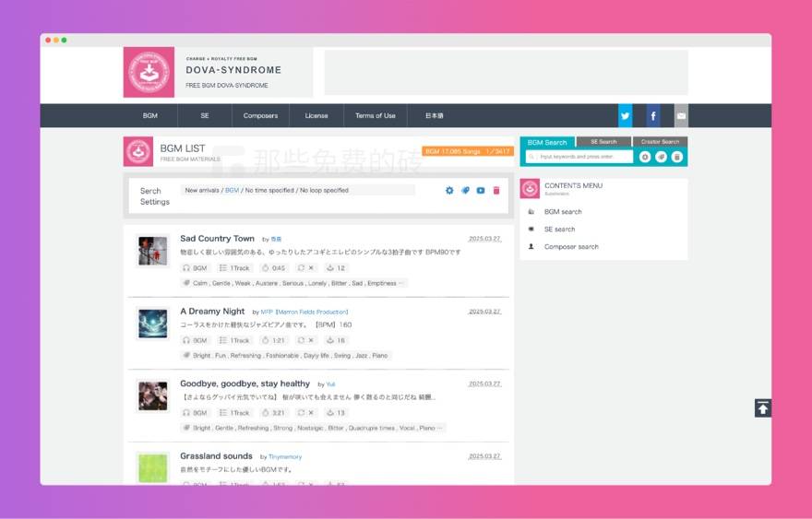Open composer MFP Marron Fields Production link
This screenshot has height=519, width=812.
pos(304,312)
